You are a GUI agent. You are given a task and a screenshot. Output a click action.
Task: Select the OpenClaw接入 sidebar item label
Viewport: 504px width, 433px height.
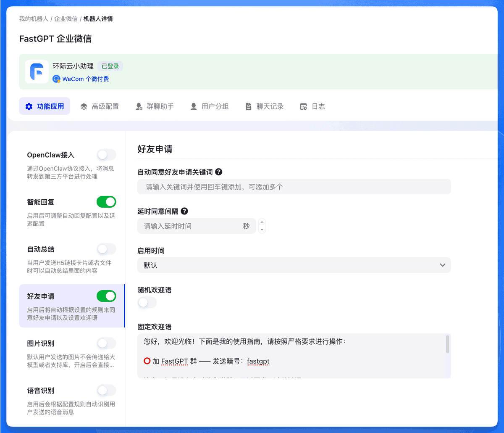(x=50, y=155)
